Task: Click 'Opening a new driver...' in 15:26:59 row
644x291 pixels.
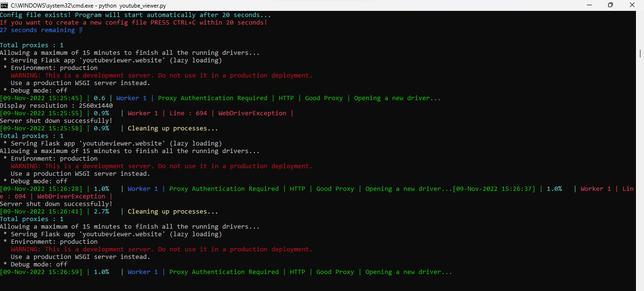Action: pos(409,272)
